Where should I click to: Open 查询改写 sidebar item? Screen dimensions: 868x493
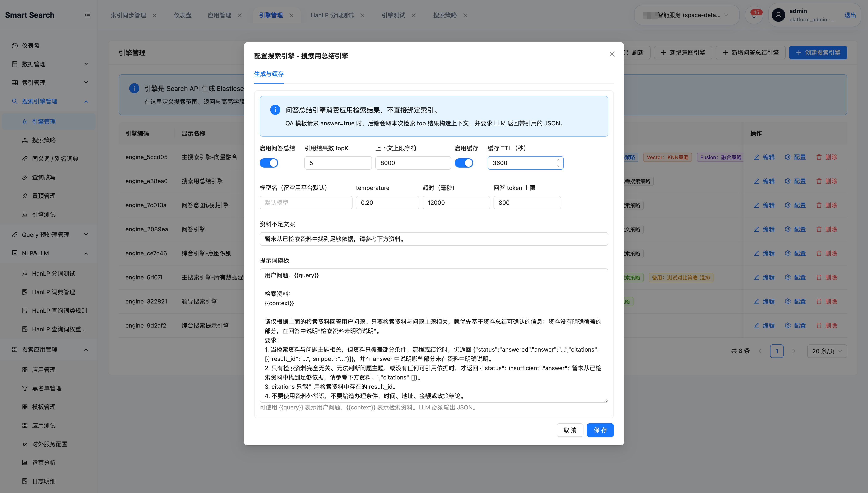49,177
